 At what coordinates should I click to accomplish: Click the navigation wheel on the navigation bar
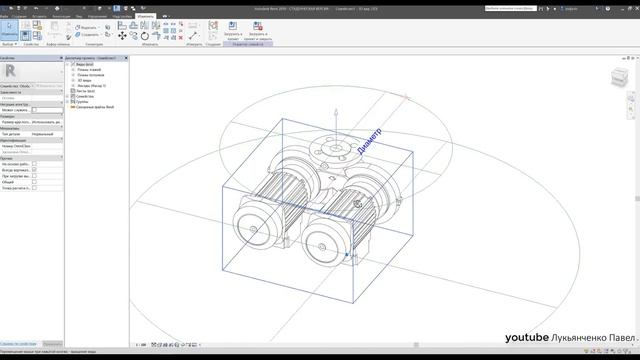pos(631,98)
